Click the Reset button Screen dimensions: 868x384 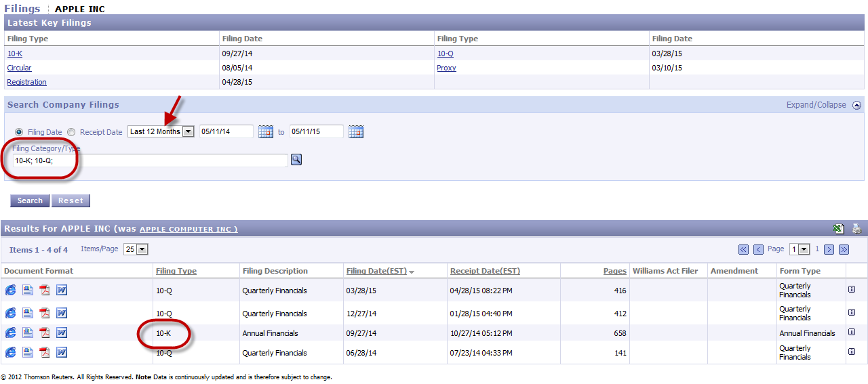(x=71, y=200)
